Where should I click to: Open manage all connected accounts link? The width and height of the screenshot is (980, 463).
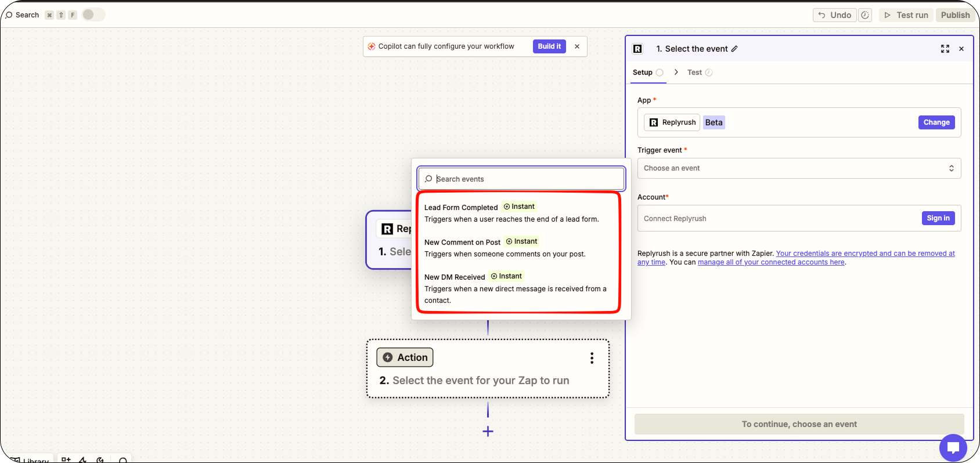771,262
